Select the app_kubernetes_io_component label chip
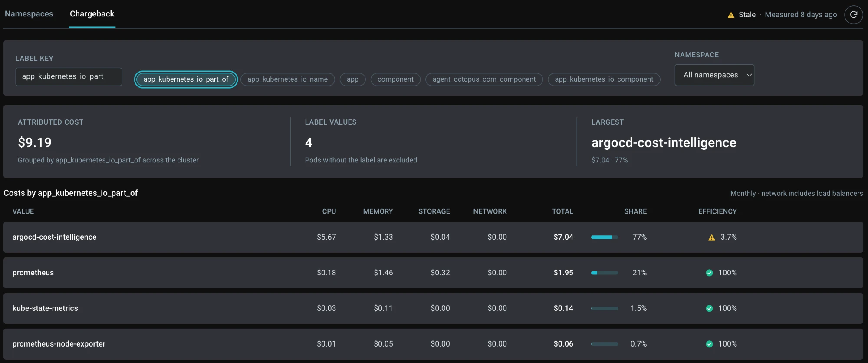This screenshot has height=363, width=868. 604,79
